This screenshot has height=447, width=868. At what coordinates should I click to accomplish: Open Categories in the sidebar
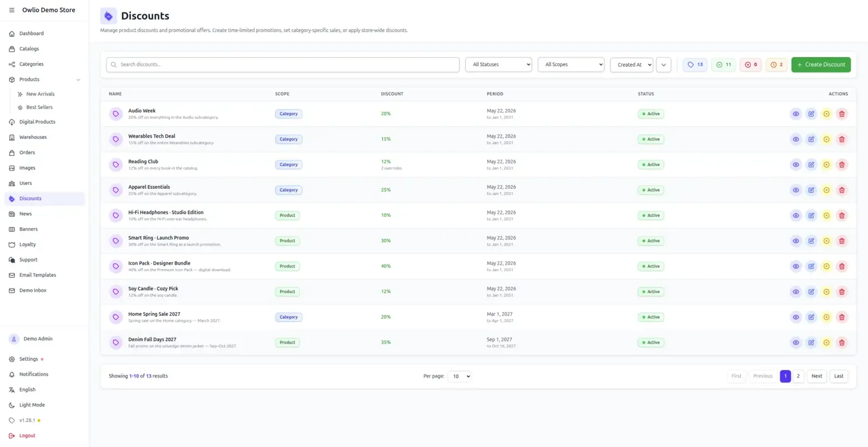click(x=44, y=64)
